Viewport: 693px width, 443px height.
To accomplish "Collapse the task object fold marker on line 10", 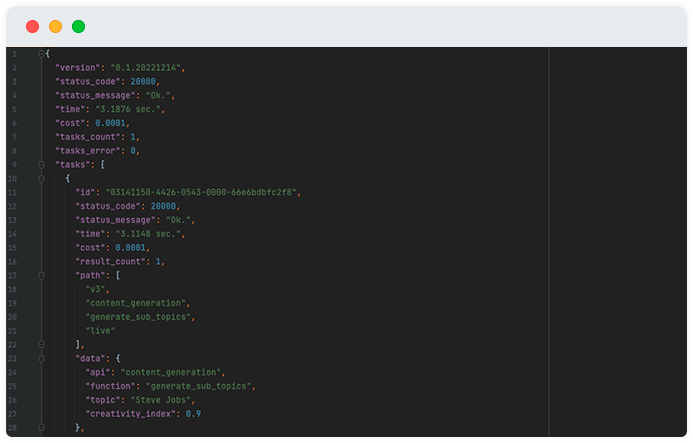I will click(41, 179).
